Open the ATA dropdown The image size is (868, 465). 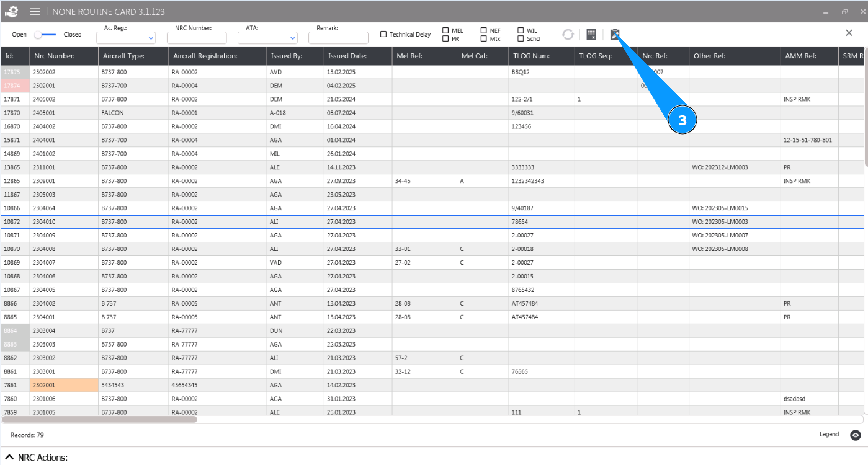267,38
